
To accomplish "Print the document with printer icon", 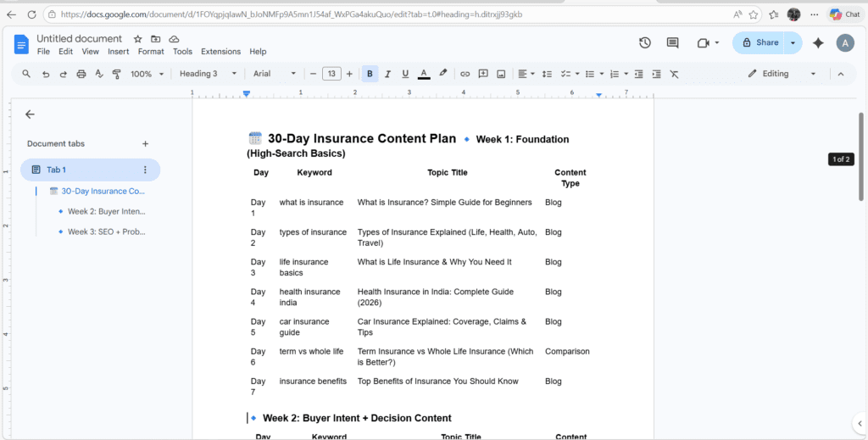I will 81,74.
